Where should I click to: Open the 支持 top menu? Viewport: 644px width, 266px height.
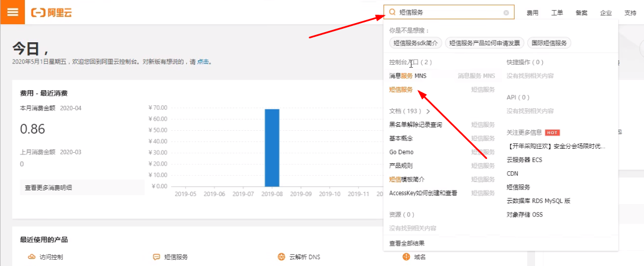coord(630,13)
